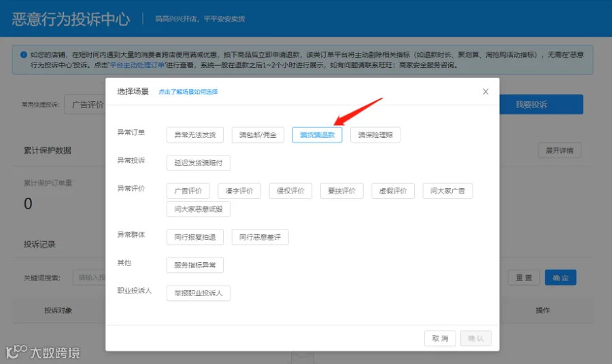Select the 要挟评价 option
This screenshot has height=364, width=612.
[x=342, y=191]
